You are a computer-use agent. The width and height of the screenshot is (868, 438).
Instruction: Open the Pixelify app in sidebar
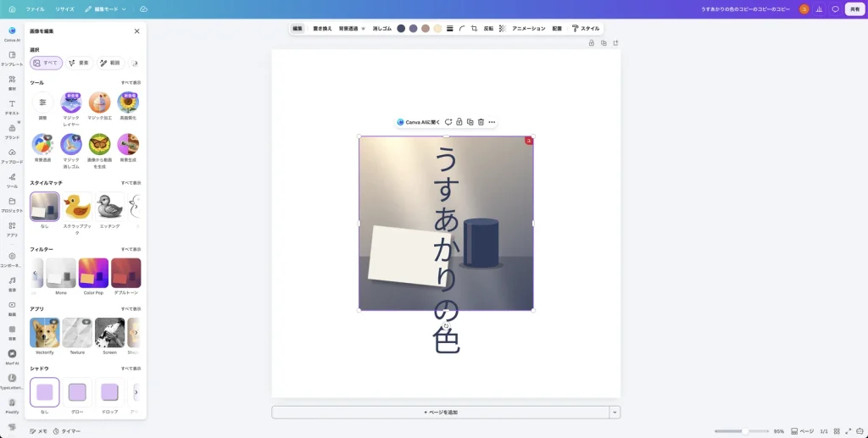pyautogui.click(x=12, y=405)
